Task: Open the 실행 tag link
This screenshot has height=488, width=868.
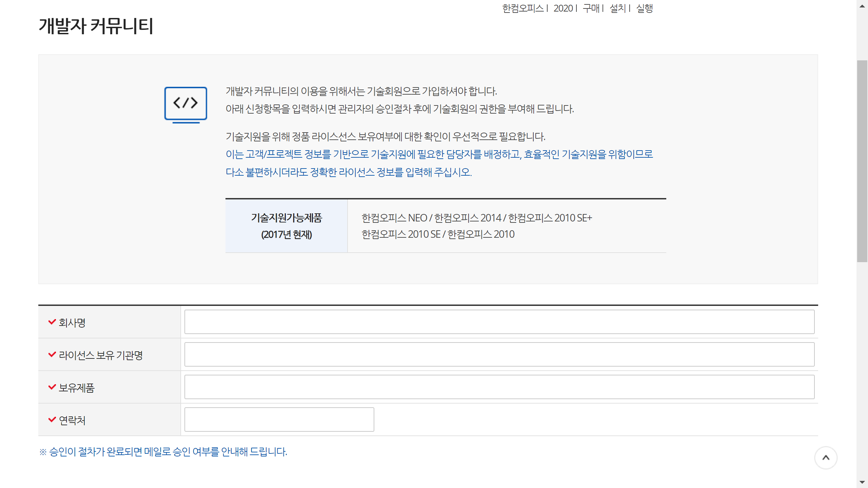Action: pyautogui.click(x=644, y=8)
